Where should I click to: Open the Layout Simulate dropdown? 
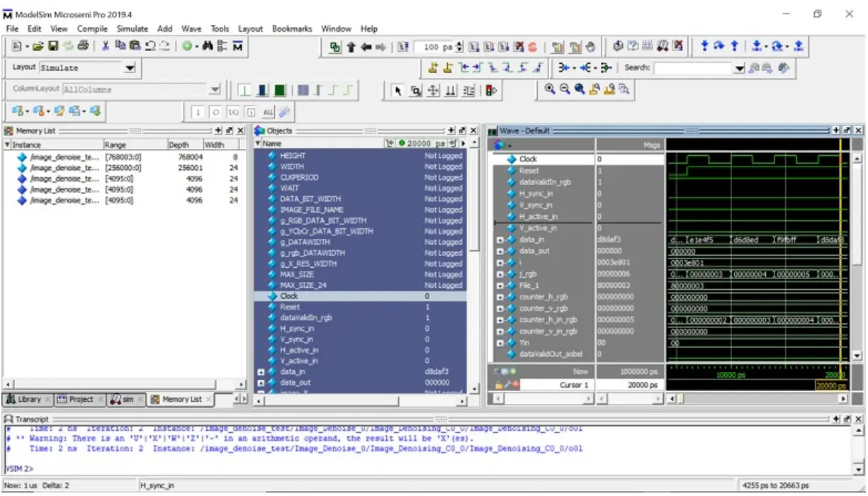point(130,68)
